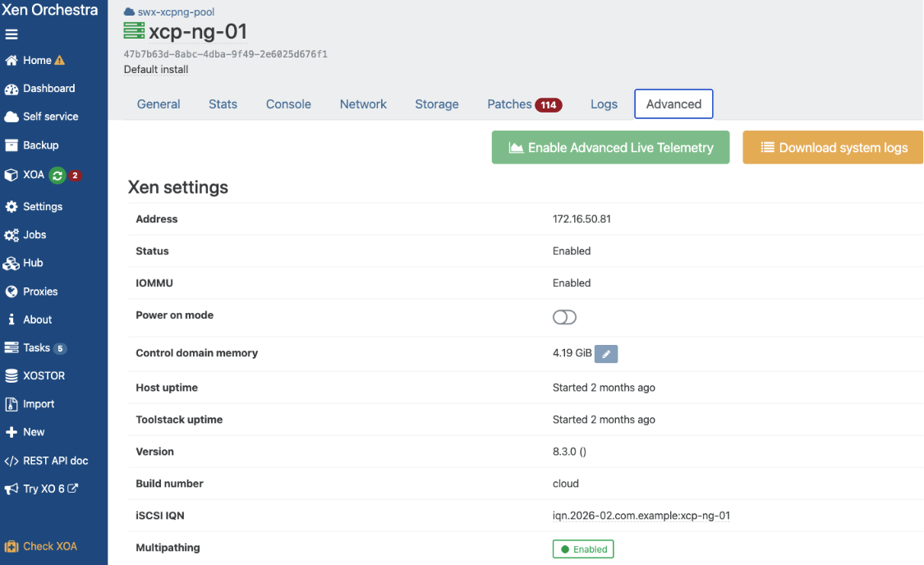The width and height of the screenshot is (924, 565).
Task: Open the Patches tab
Action: pyautogui.click(x=525, y=104)
